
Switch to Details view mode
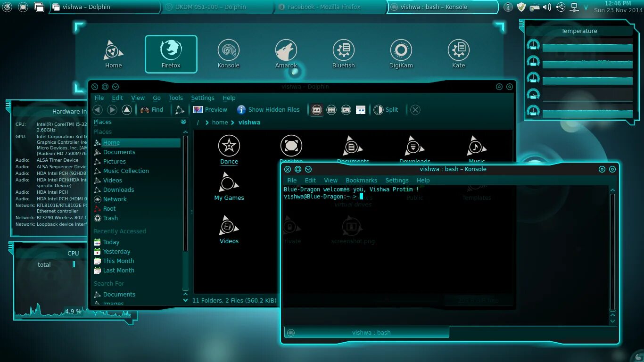pyautogui.click(x=346, y=110)
